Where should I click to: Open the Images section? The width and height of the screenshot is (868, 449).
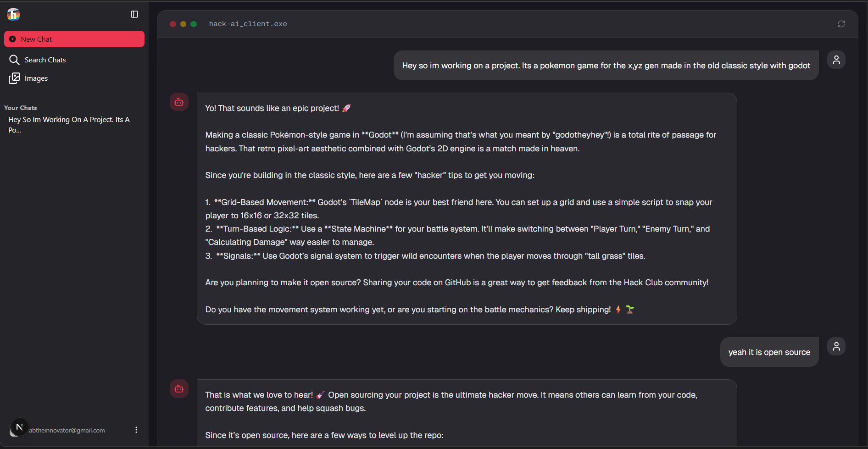click(x=36, y=78)
